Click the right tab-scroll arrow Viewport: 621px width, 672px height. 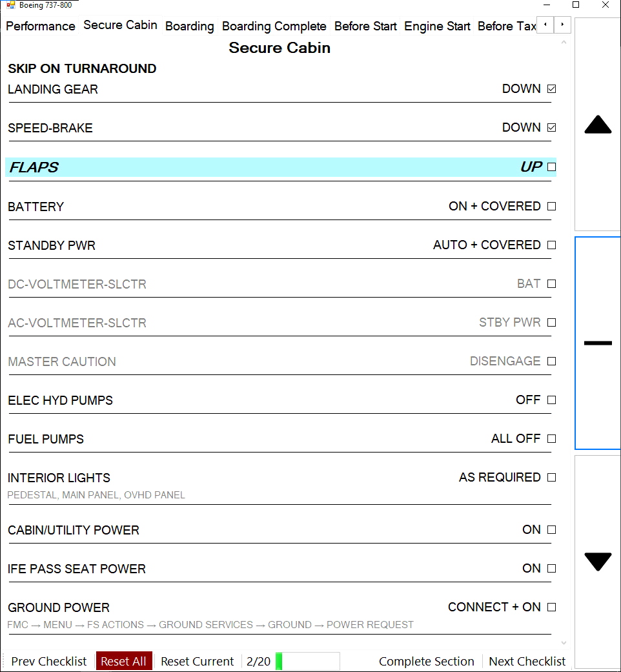coord(561,25)
